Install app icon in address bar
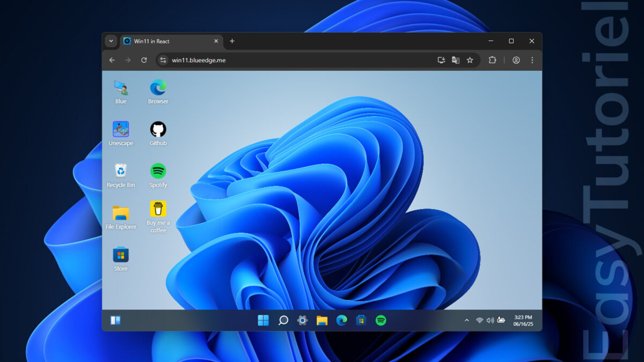 (x=441, y=60)
